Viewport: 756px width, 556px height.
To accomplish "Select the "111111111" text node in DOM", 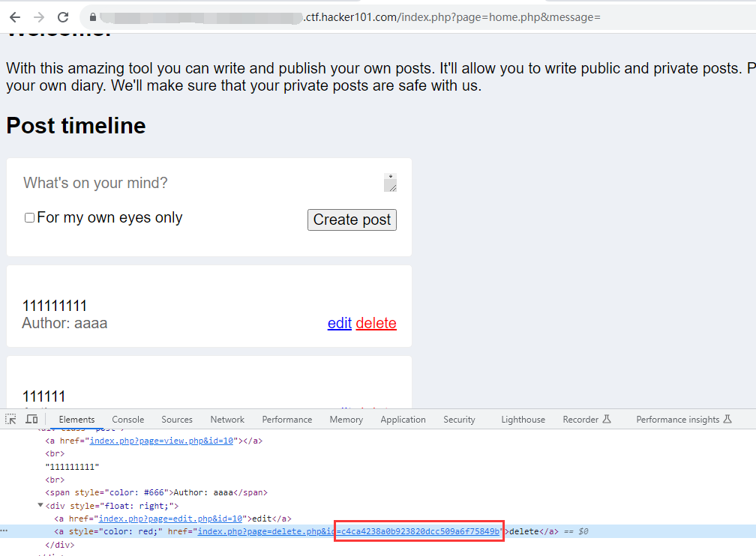I will (x=72, y=467).
